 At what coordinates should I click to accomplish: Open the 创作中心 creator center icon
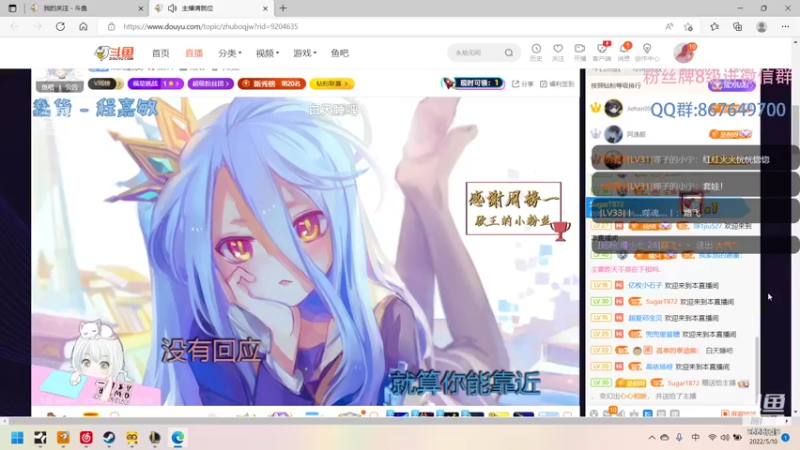coord(647,52)
